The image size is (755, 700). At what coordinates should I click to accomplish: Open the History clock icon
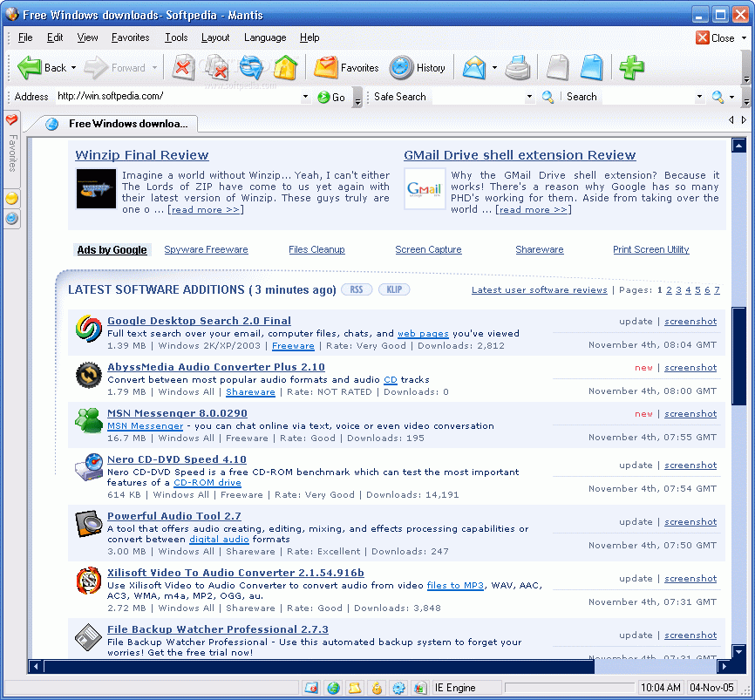point(401,67)
